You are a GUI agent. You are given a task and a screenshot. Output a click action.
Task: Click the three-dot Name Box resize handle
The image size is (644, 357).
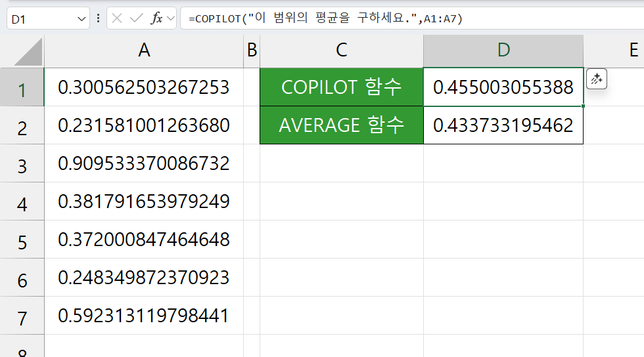(99, 19)
